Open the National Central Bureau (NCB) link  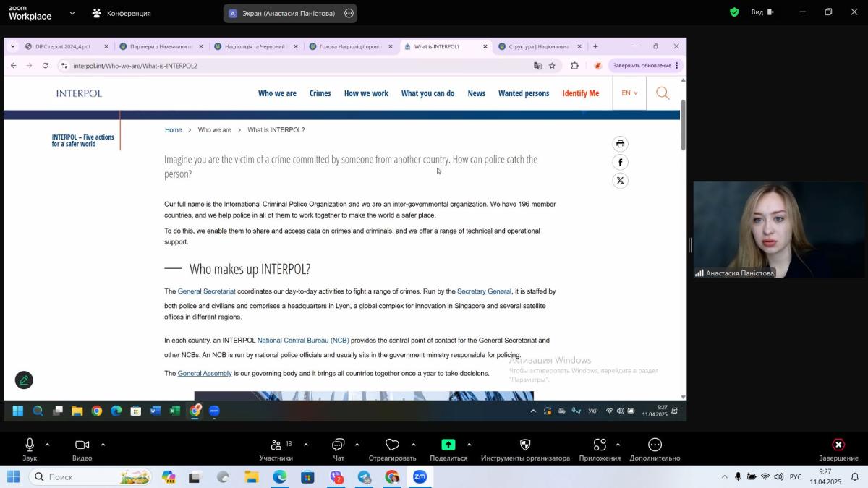[x=303, y=341]
